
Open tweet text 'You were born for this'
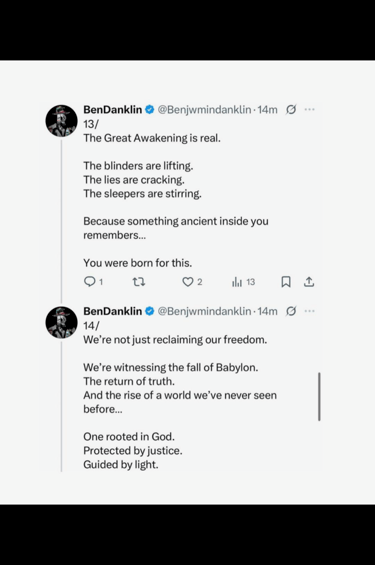138,263
